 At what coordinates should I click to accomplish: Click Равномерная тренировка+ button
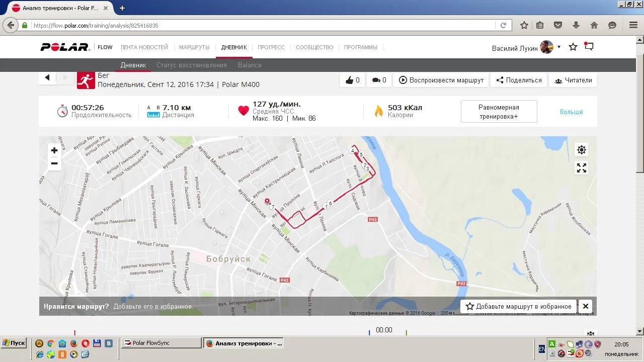tap(499, 112)
